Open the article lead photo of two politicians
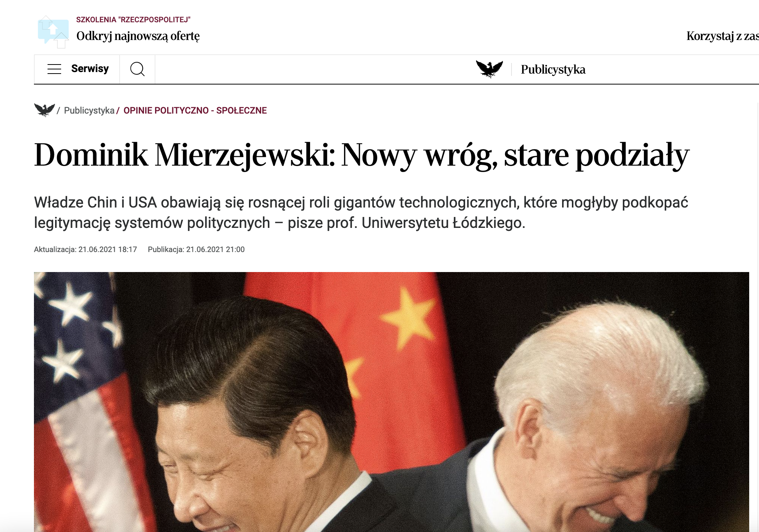The image size is (759, 532). click(391, 402)
